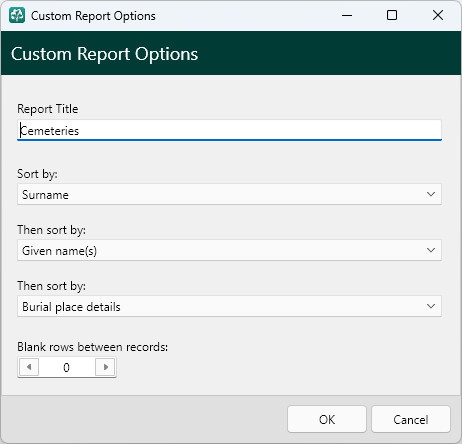Click the green tree app icon in the title bar
Viewport: 462px width, 444px height.
tap(17, 15)
